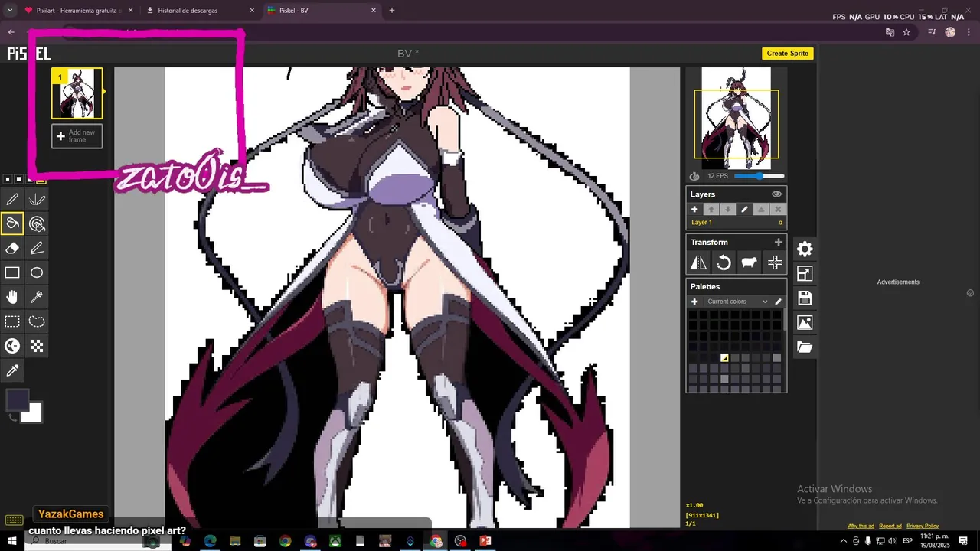Choose the smallest pen size
The height and width of the screenshot is (551, 980).
point(8,179)
